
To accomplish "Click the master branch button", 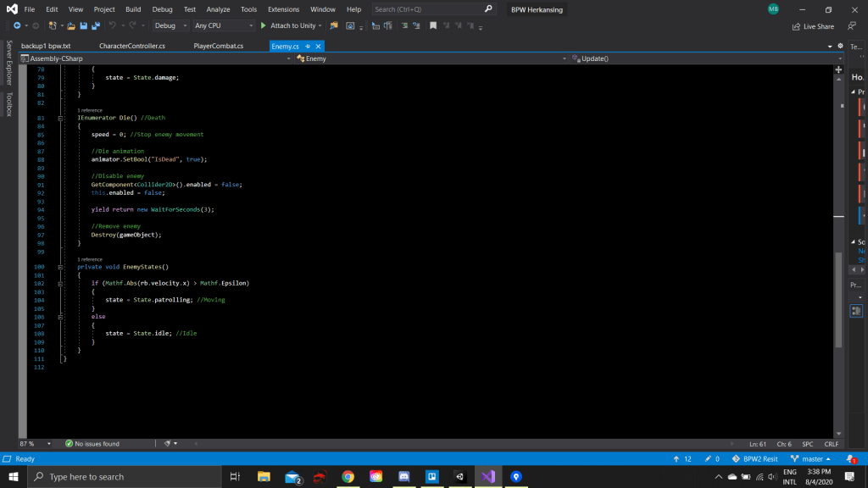I will click(x=810, y=458).
